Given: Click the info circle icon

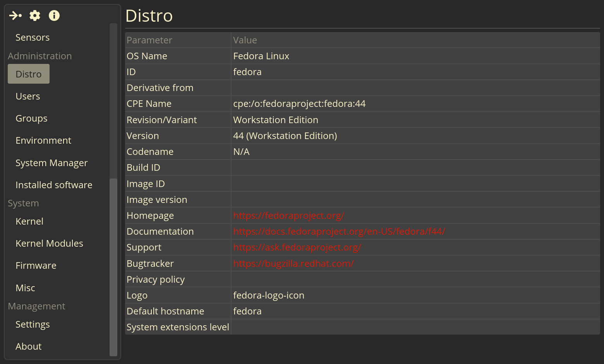Looking at the screenshot, I should tap(54, 15).
